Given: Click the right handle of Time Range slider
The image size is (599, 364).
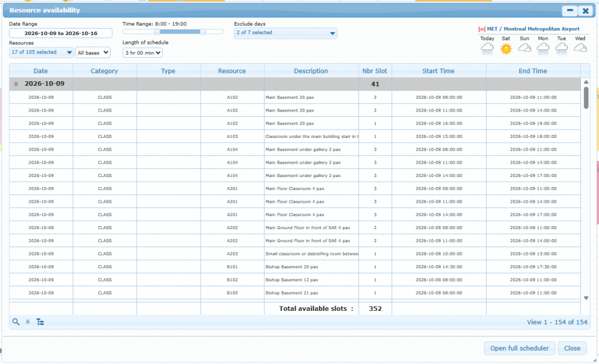Looking at the screenshot, I should 203,32.
